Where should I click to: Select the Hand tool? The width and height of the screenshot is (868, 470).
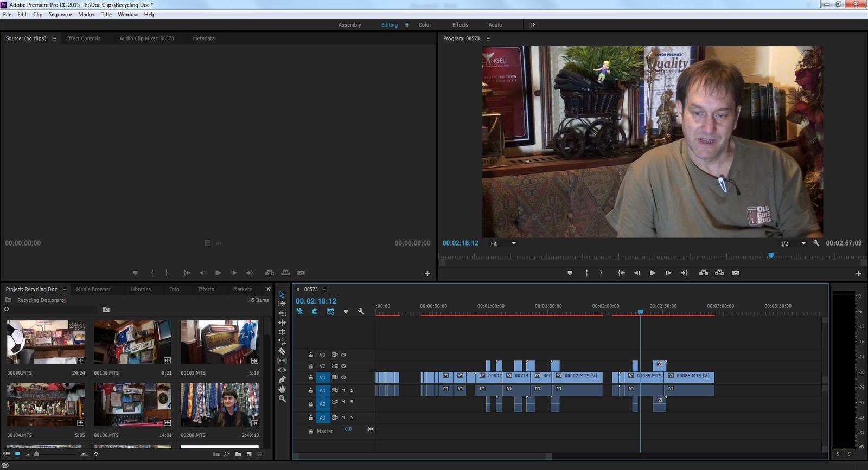[282, 389]
